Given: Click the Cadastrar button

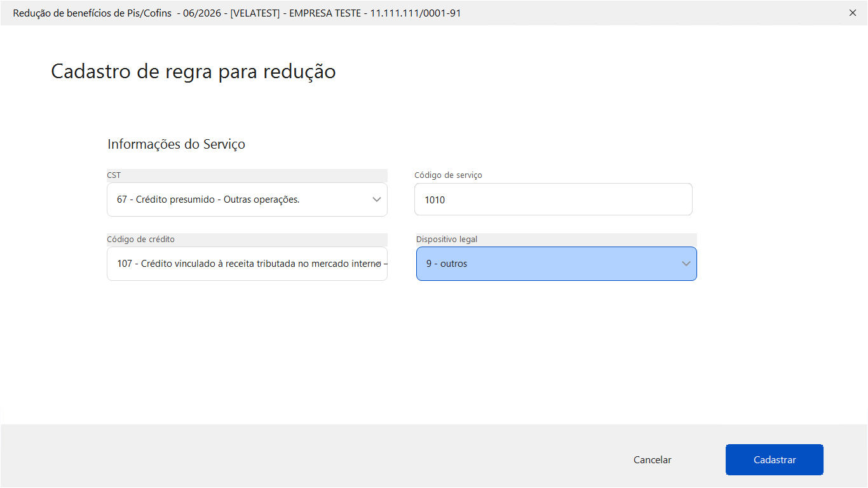Looking at the screenshot, I should click(x=775, y=460).
